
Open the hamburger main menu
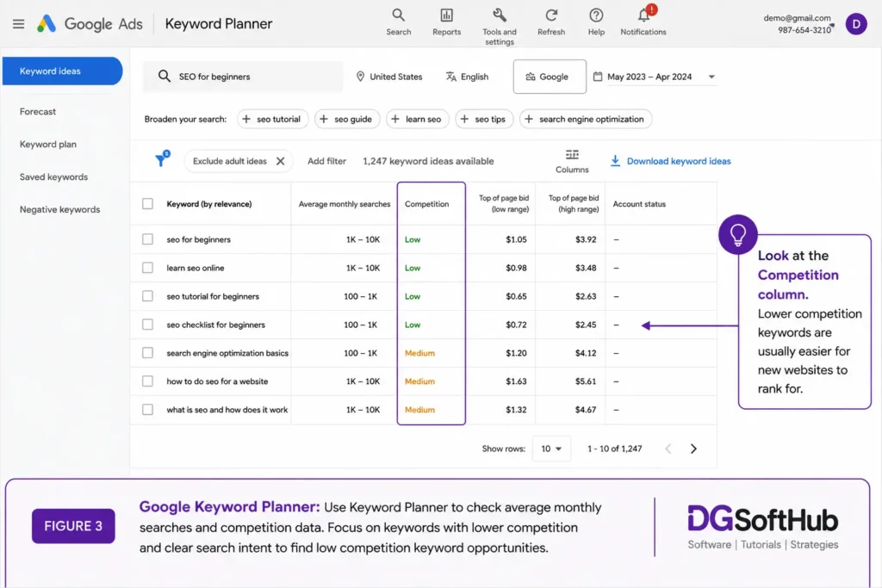19,23
